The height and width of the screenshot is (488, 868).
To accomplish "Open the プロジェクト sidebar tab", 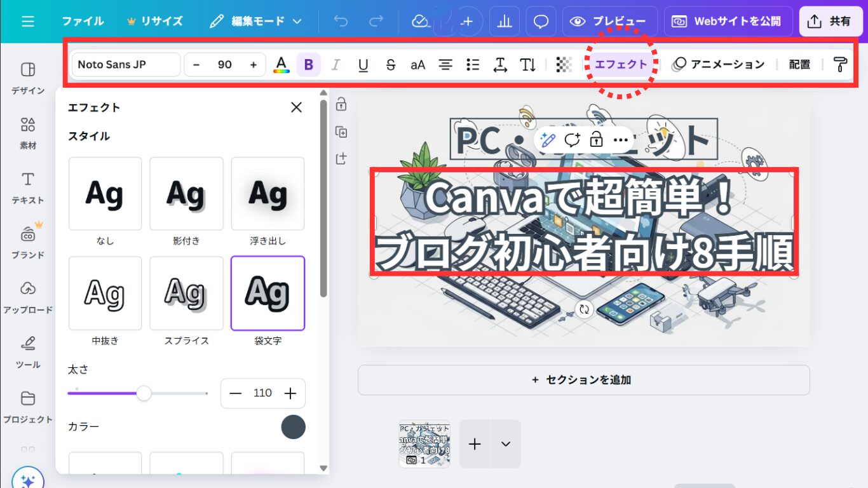I will [28, 406].
